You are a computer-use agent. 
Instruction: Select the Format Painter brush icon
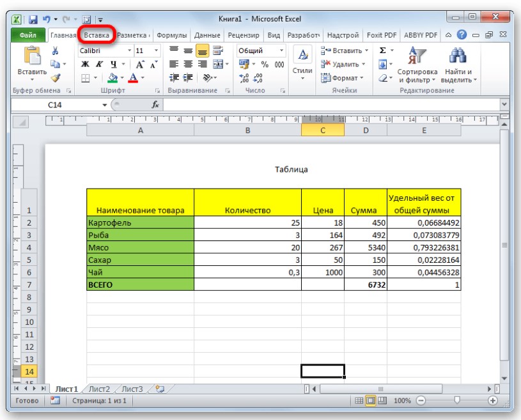[55, 77]
